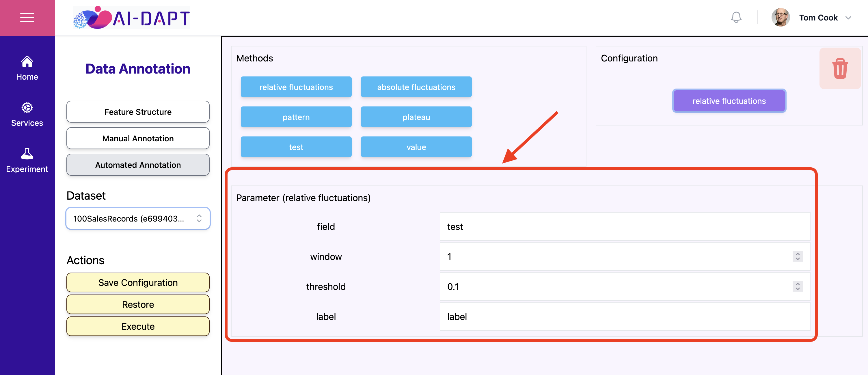Viewport: 868px width, 375px height.
Task: Click the threshold parameter name
Action: coord(326,286)
